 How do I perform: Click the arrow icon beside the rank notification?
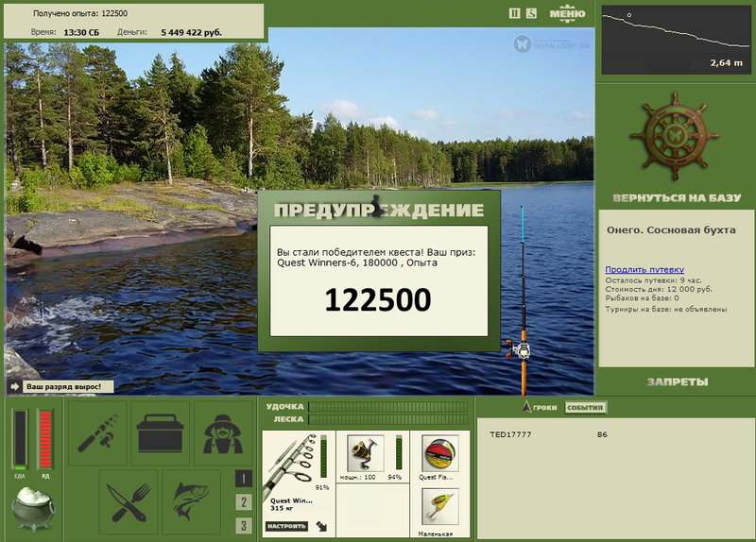click(x=14, y=386)
